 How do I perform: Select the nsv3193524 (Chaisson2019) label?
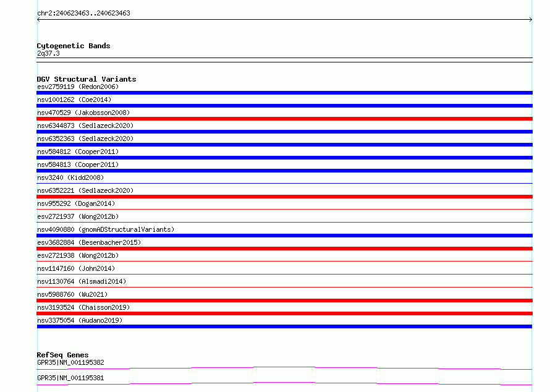[83, 307]
